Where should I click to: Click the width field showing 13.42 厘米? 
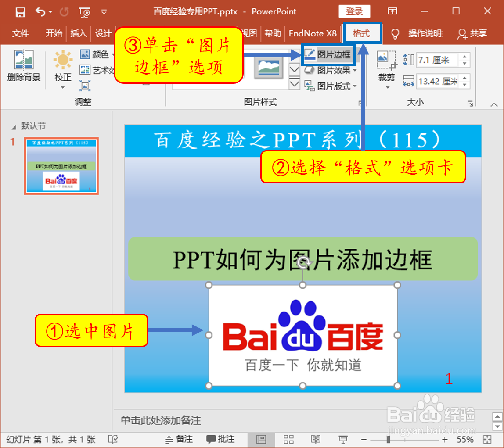(437, 81)
